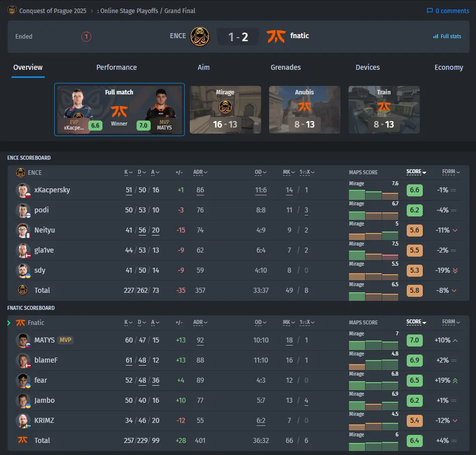
Task: Open blameF's player name link
Action: [x=46, y=360]
